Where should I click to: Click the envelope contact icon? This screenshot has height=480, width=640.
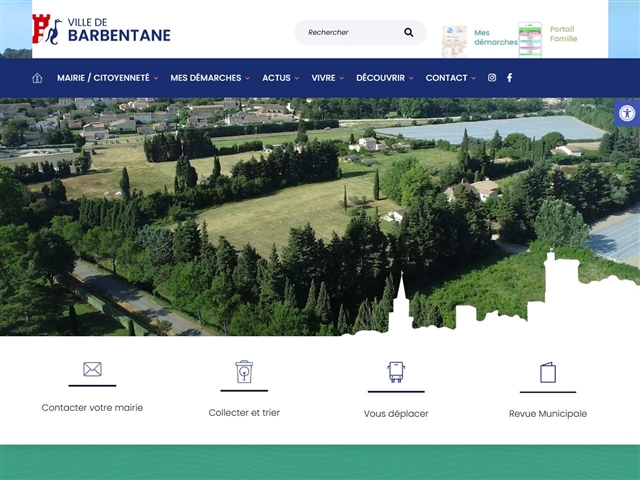pyautogui.click(x=92, y=369)
